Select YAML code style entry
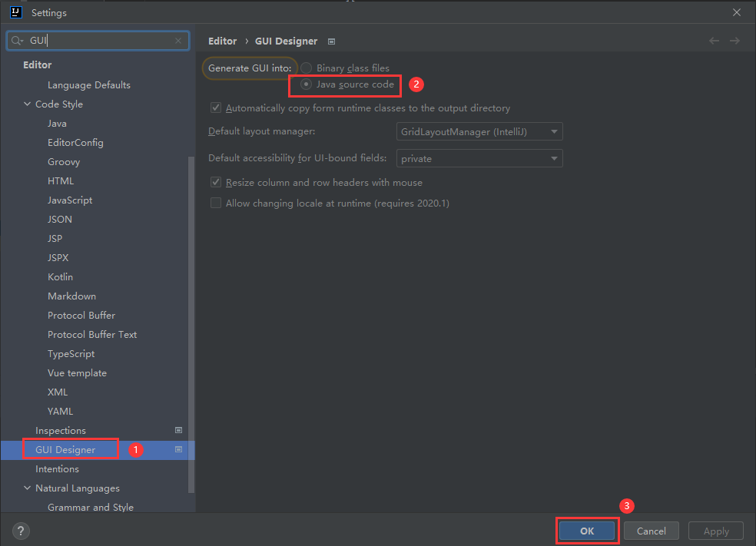Screen dimensions: 756x546 60,412
